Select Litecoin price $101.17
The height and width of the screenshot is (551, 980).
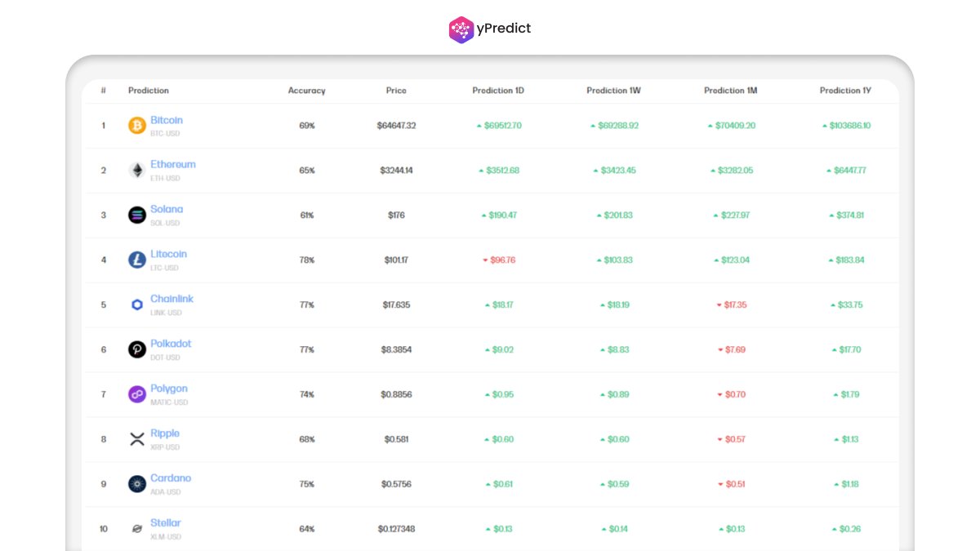tap(396, 260)
